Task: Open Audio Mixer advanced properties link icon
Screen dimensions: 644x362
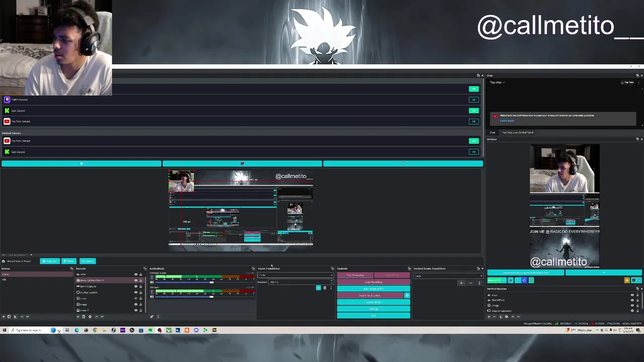Action: pos(151,317)
